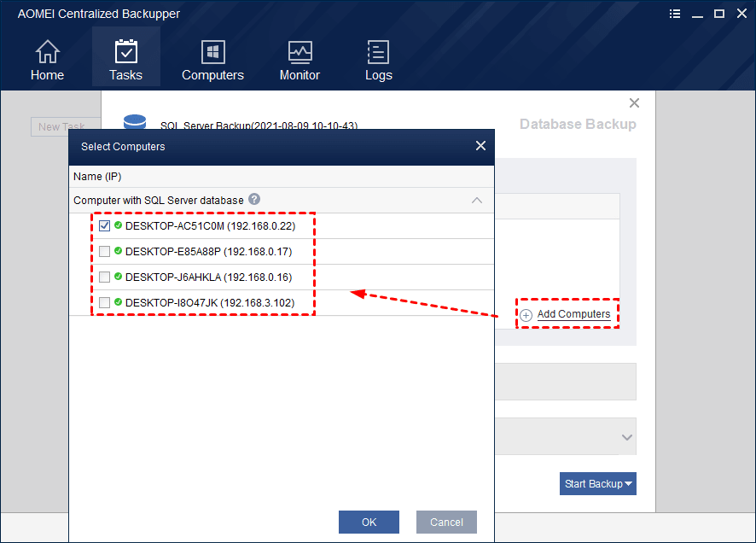Click the Computer with SQL Server database label
Screen dimensions: 756x543
159,200
